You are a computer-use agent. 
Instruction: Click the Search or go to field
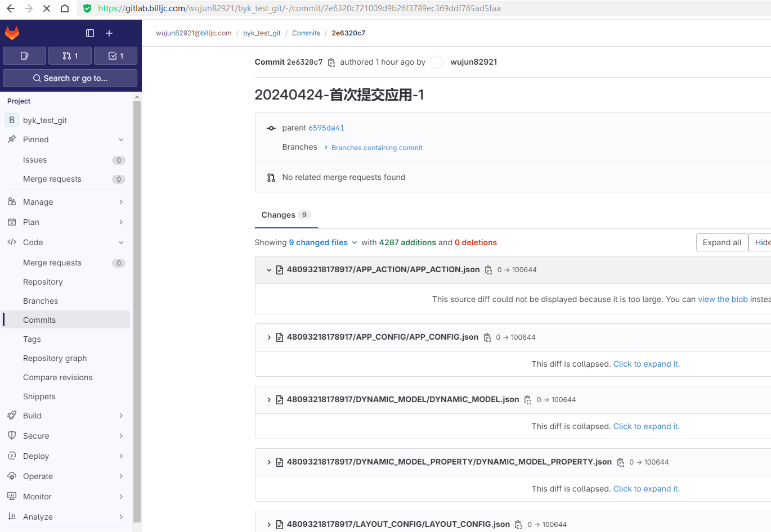[x=70, y=78]
